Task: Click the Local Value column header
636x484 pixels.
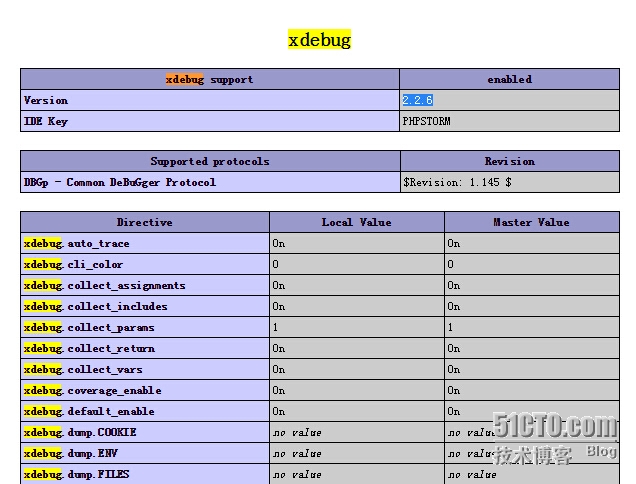Action: (x=357, y=222)
